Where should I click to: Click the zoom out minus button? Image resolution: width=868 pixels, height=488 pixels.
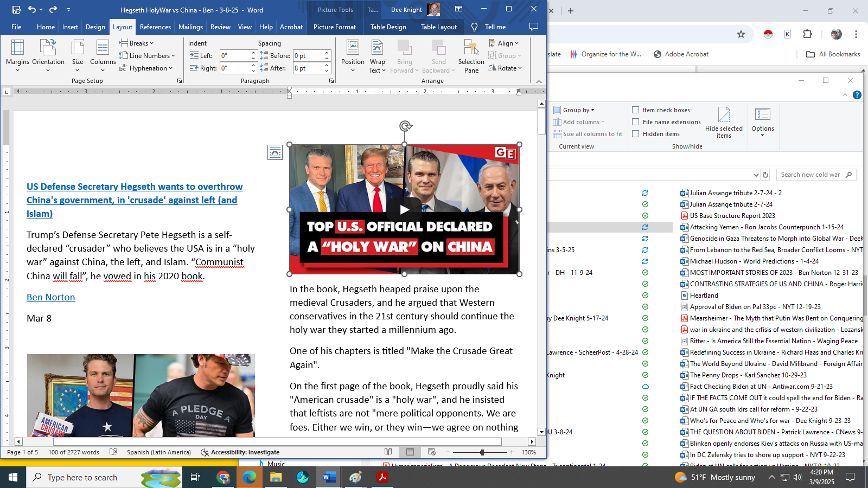point(448,452)
